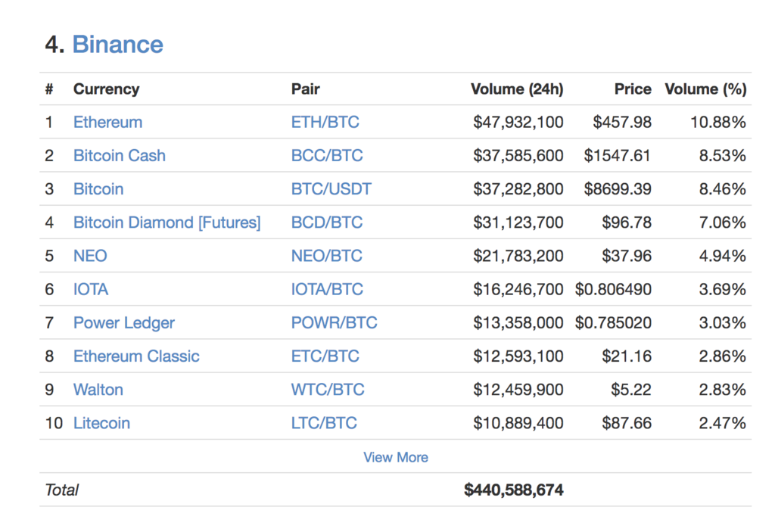
Task: Open the Binance exchange heading link
Action: pyautogui.click(x=117, y=45)
